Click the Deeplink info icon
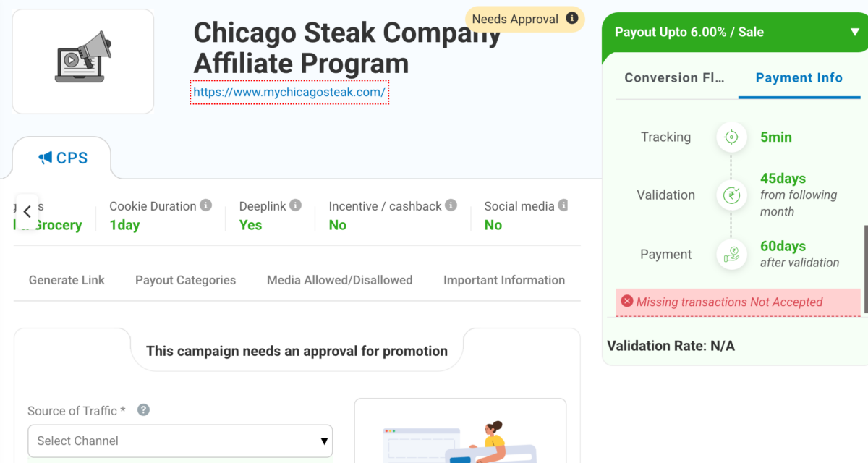 295,205
